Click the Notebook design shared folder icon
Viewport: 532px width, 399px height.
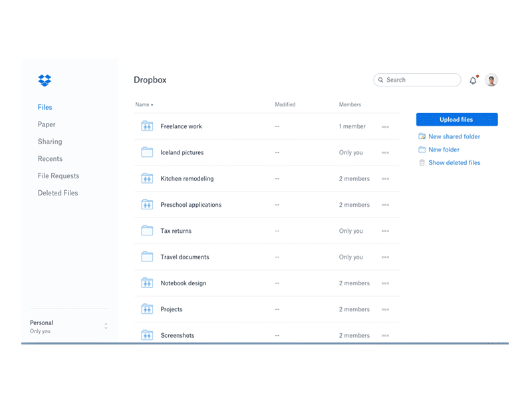tap(147, 283)
